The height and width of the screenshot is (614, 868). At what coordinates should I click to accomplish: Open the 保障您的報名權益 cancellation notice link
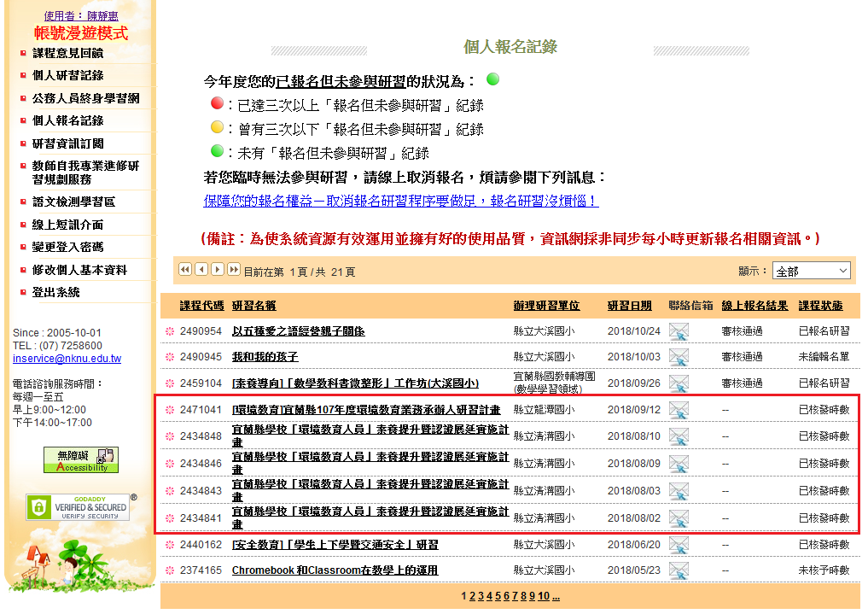tap(401, 201)
